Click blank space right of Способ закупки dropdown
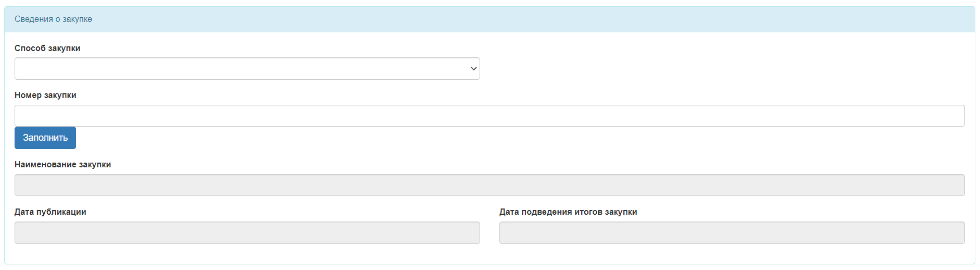Viewport: 980px width, 270px height. 724,69
